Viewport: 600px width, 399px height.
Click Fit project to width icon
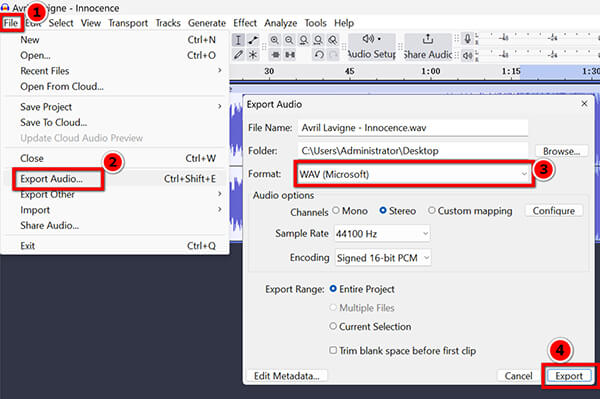pyautogui.click(x=318, y=40)
